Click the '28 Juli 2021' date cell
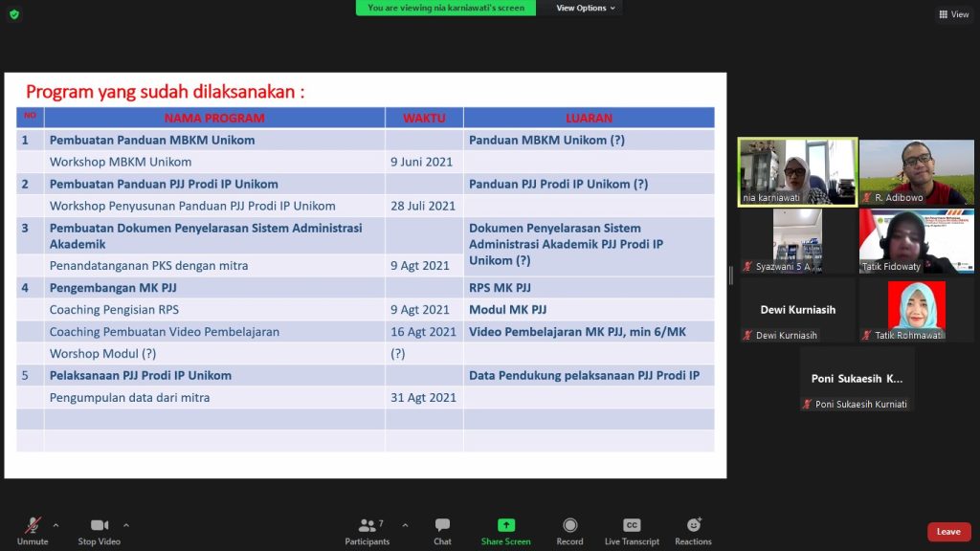The image size is (980, 551). point(424,207)
